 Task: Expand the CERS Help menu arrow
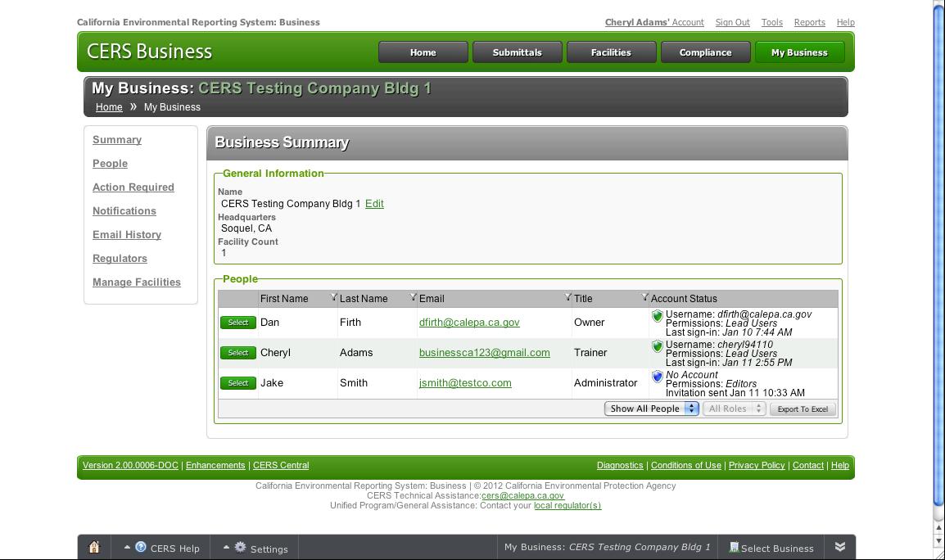click(127, 548)
